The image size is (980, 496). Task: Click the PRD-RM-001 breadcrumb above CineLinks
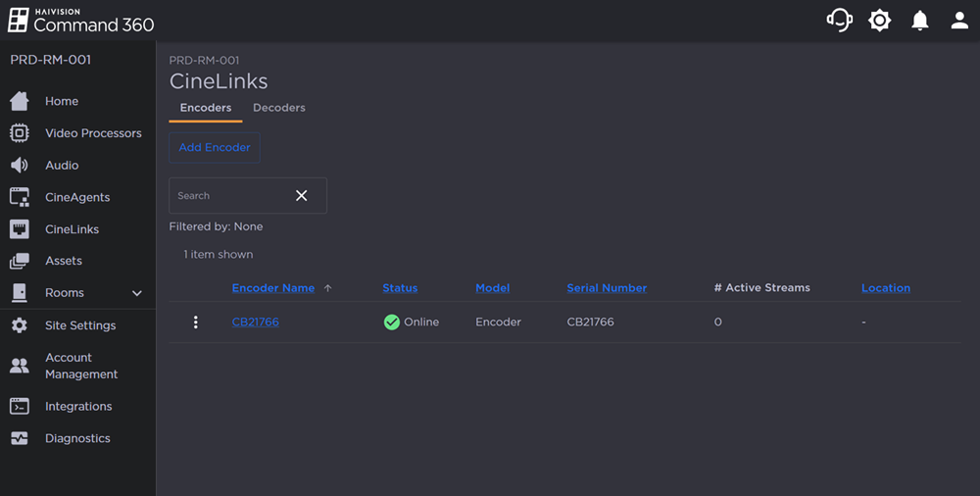tap(205, 60)
